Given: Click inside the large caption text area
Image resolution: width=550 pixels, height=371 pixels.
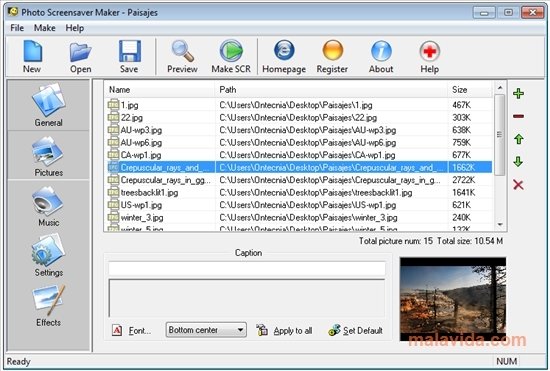Looking at the screenshot, I should click(x=247, y=298).
